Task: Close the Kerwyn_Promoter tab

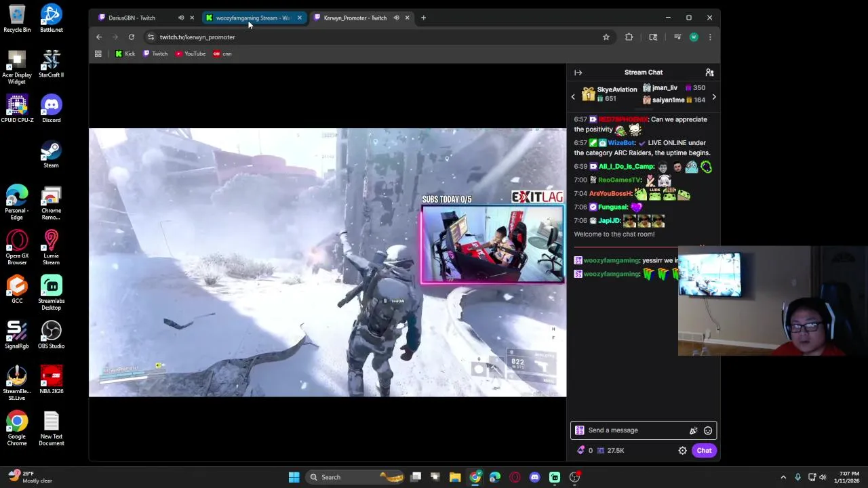Action: point(407,18)
